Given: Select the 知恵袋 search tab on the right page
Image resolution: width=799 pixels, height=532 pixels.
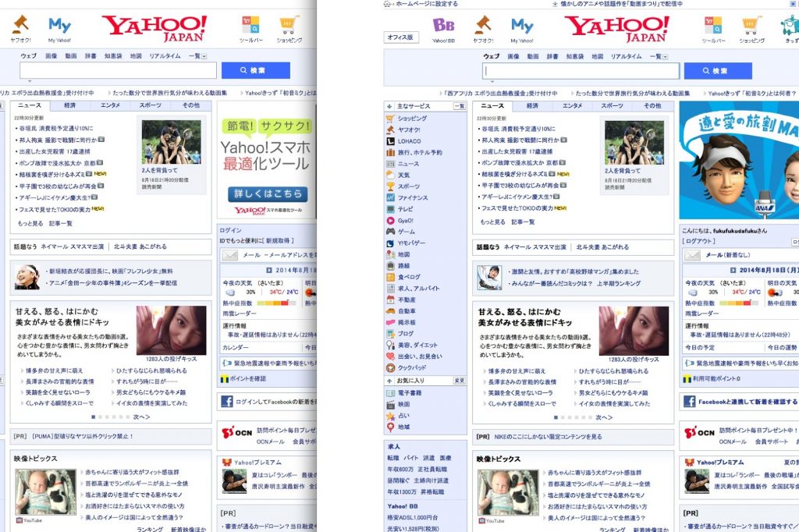Looking at the screenshot, I should (x=575, y=57).
